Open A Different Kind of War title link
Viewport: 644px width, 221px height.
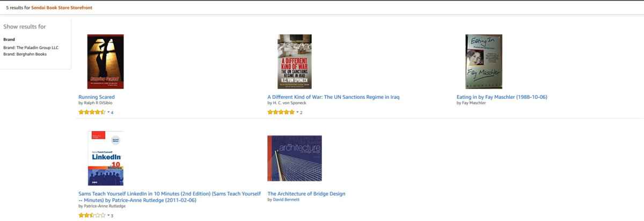point(333,97)
